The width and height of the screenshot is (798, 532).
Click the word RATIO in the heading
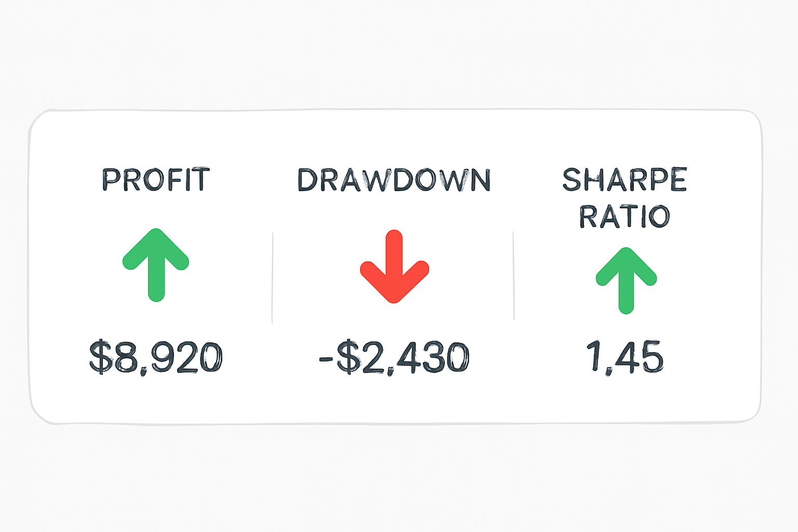coord(624,217)
